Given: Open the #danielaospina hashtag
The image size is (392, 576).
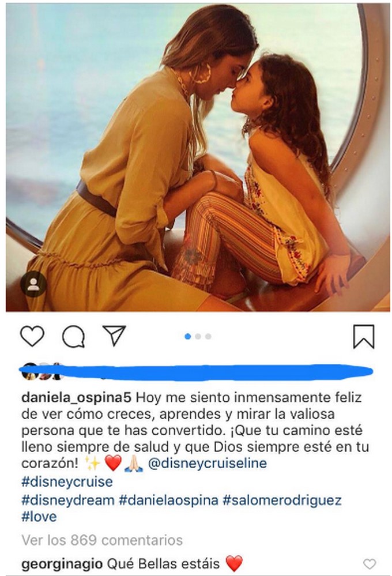Looking at the screenshot, I should (x=169, y=500).
